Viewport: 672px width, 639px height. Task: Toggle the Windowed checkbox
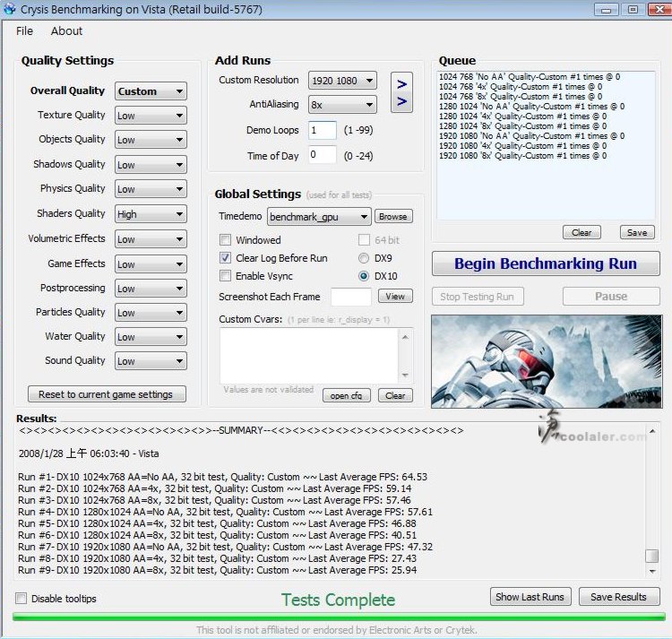click(225, 239)
